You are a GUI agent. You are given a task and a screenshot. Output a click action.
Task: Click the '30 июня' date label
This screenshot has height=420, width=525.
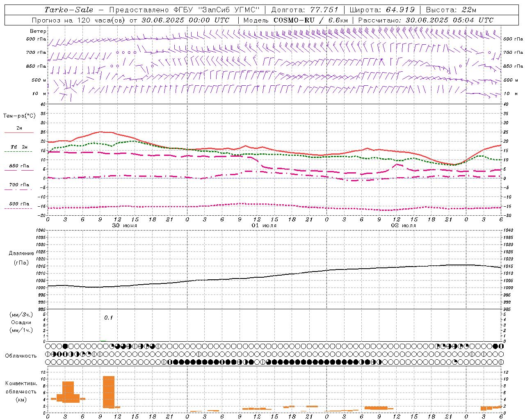[x=125, y=226]
